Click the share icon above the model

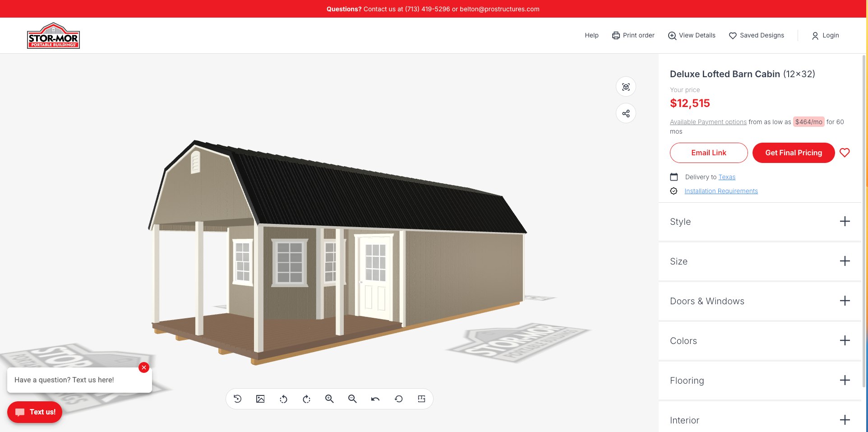(626, 113)
